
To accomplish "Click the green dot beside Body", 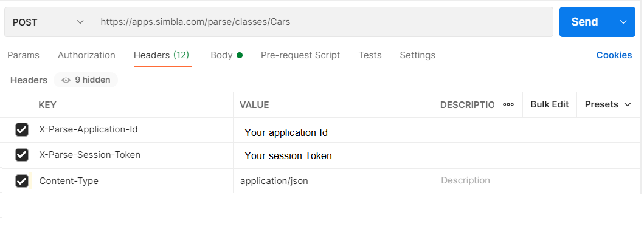I will [x=240, y=55].
